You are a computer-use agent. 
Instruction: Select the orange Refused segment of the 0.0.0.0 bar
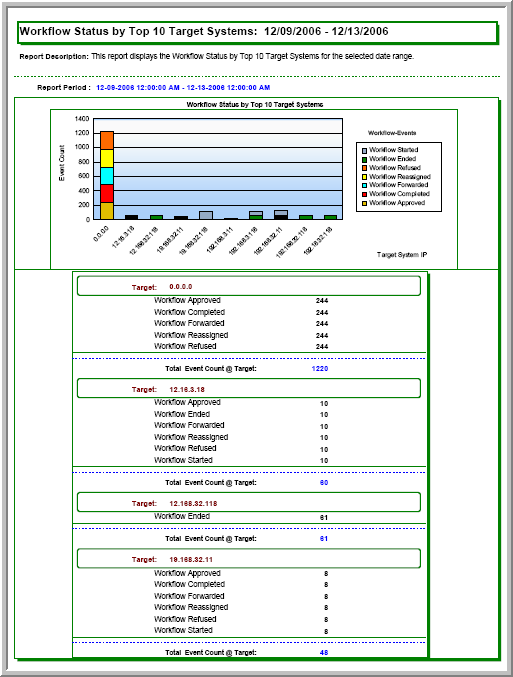(x=107, y=141)
